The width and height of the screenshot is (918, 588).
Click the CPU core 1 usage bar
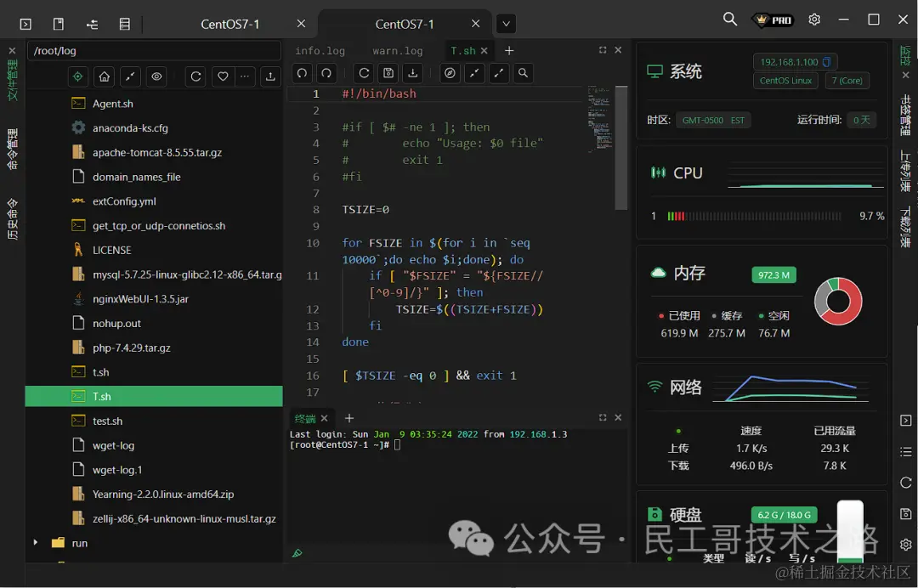coord(754,217)
